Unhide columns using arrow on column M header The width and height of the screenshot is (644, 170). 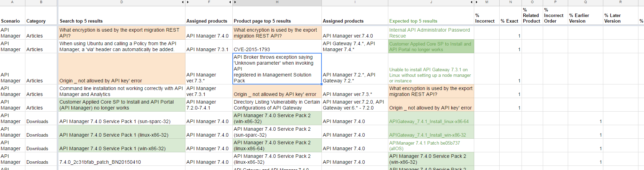pos(476,2)
